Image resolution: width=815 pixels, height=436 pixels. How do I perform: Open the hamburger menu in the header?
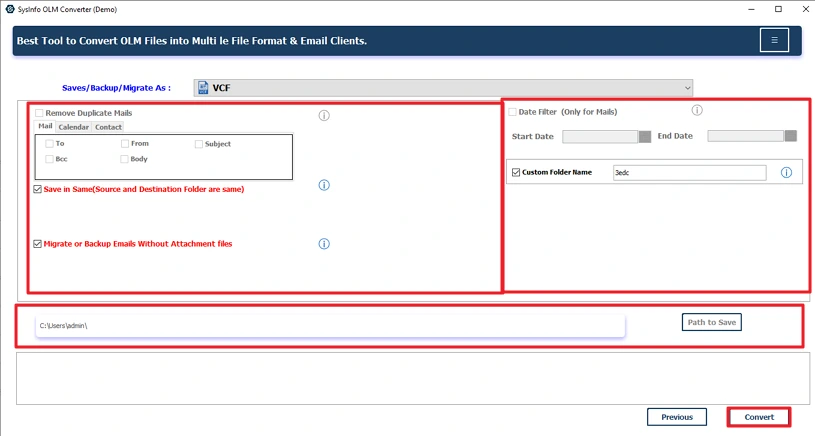[x=774, y=40]
